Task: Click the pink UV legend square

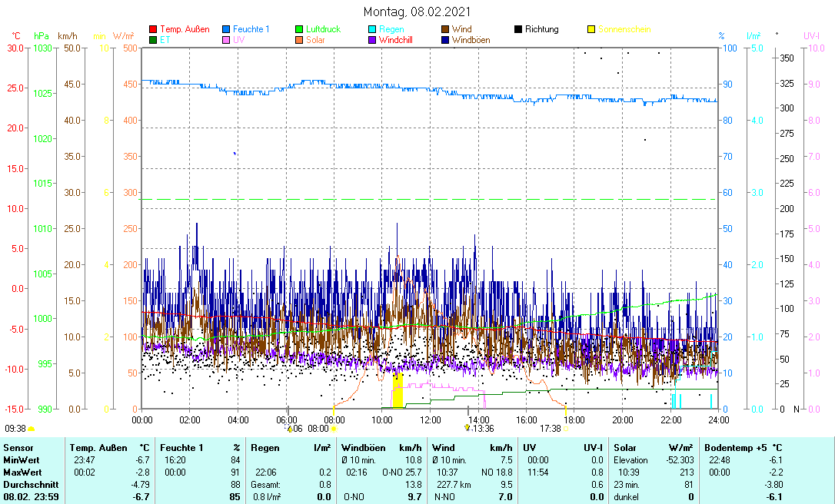Action: coord(226,40)
